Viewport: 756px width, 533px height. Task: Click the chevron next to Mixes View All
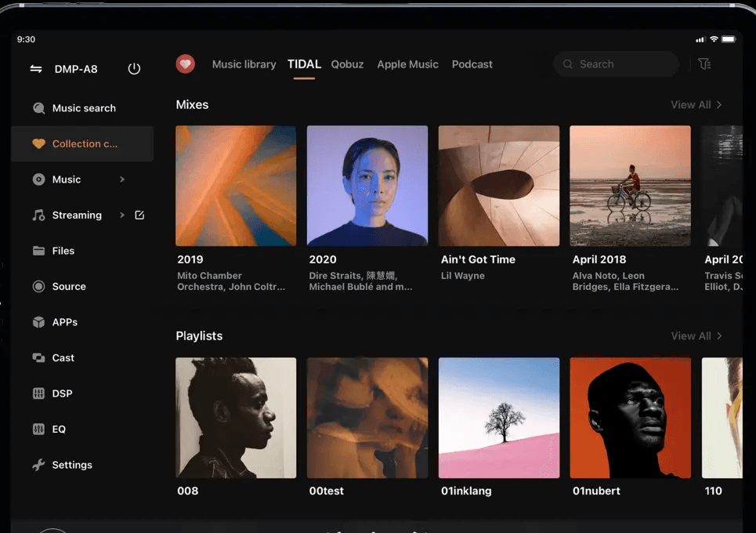pyautogui.click(x=719, y=105)
